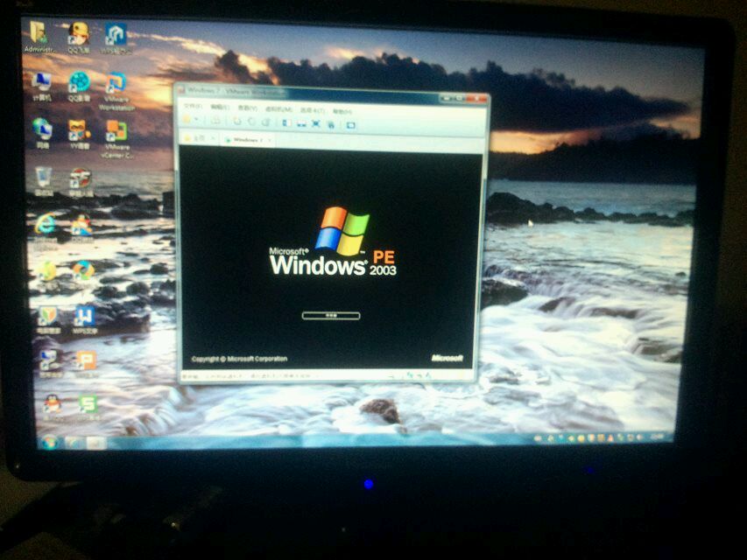Minimize the VMware Workstation window
The width and height of the screenshot is (747, 560).
447,98
